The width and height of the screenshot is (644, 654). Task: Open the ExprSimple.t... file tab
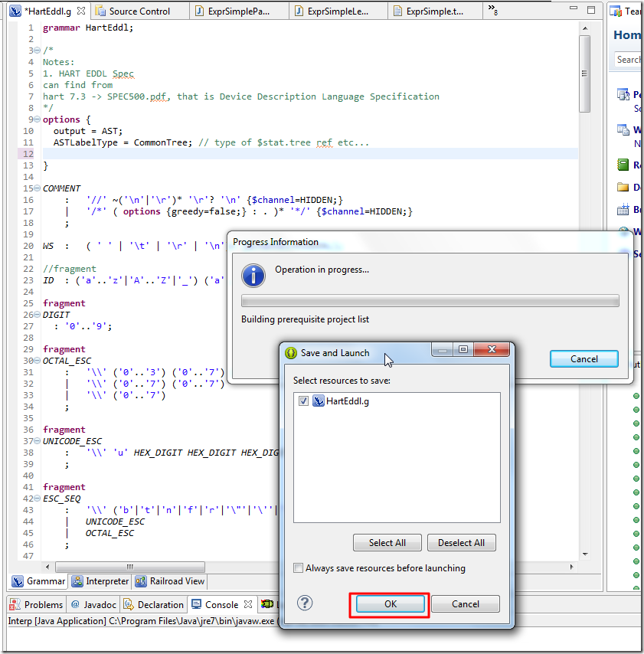[x=435, y=11]
